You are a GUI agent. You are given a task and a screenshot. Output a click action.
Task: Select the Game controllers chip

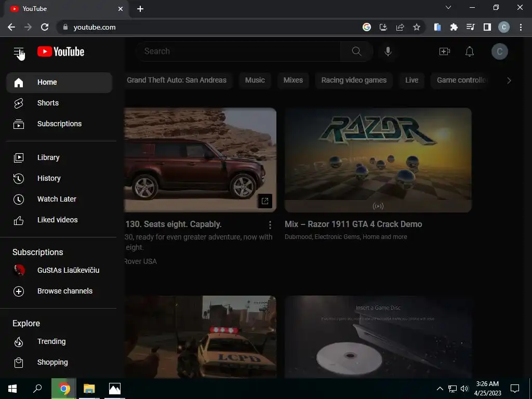tap(460, 81)
